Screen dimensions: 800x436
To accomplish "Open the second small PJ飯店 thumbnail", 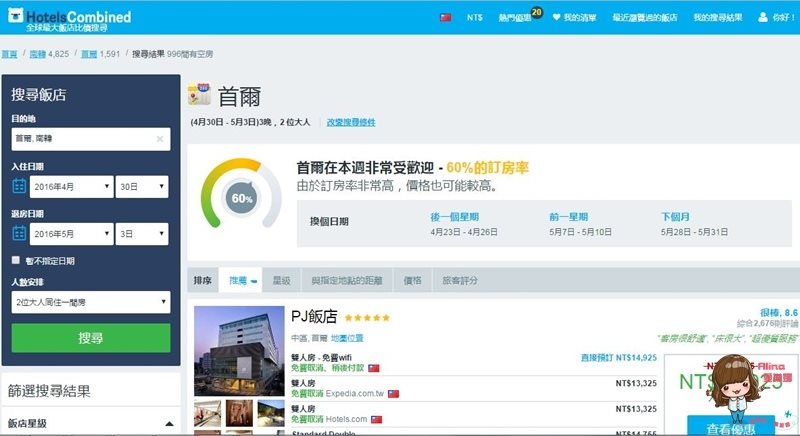I will (x=239, y=414).
